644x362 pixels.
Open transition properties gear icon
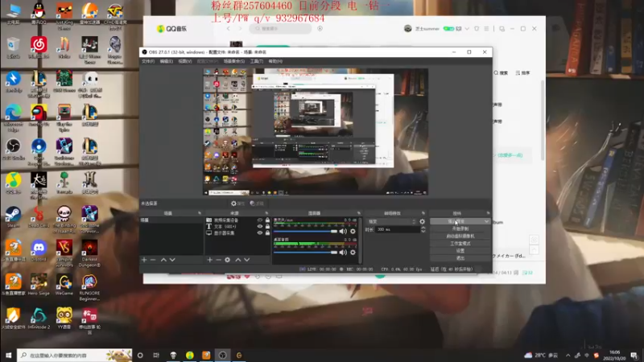point(422,222)
